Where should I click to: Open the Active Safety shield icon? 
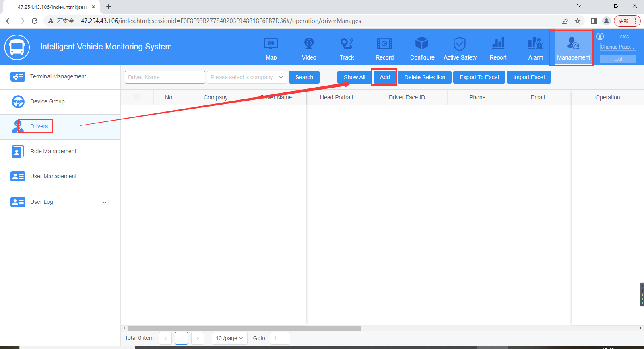click(460, 43)
